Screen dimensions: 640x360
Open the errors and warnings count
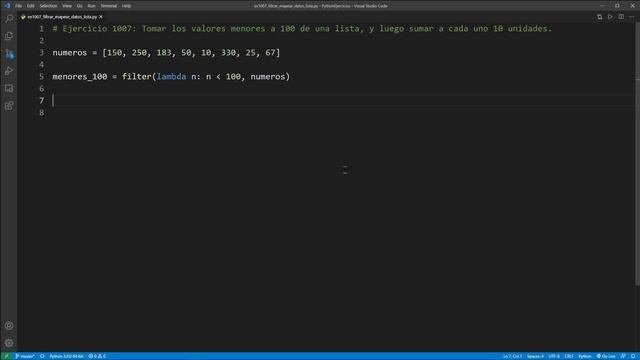pyautogui.click(x=97, y=356)
